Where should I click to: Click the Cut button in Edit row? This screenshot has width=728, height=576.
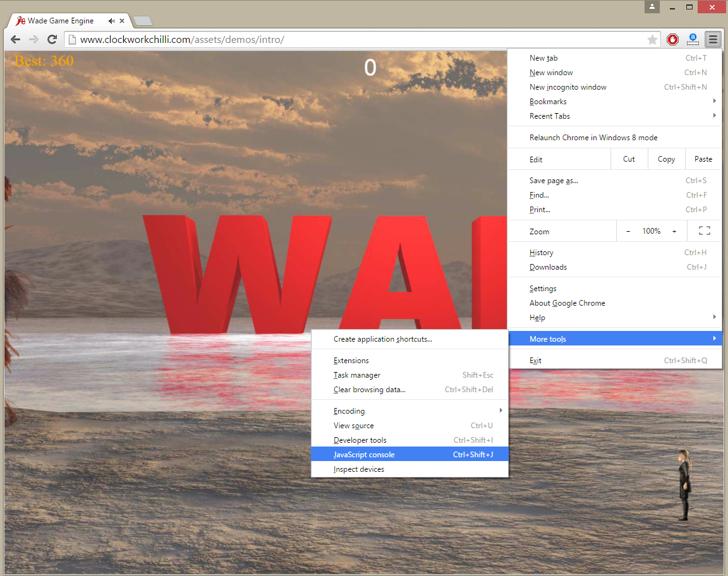[x=629, y=159]
